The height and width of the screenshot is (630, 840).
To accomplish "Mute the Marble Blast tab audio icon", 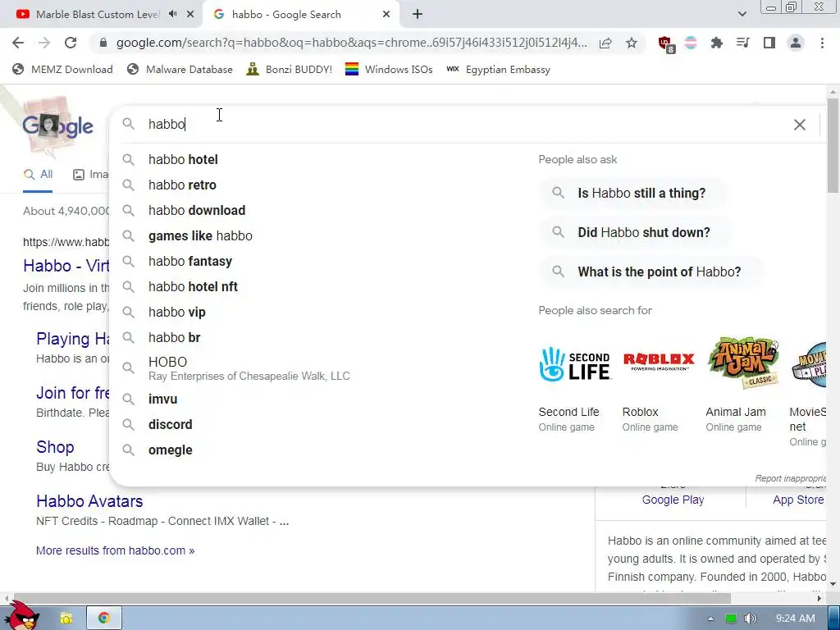I will pos(172,15).
